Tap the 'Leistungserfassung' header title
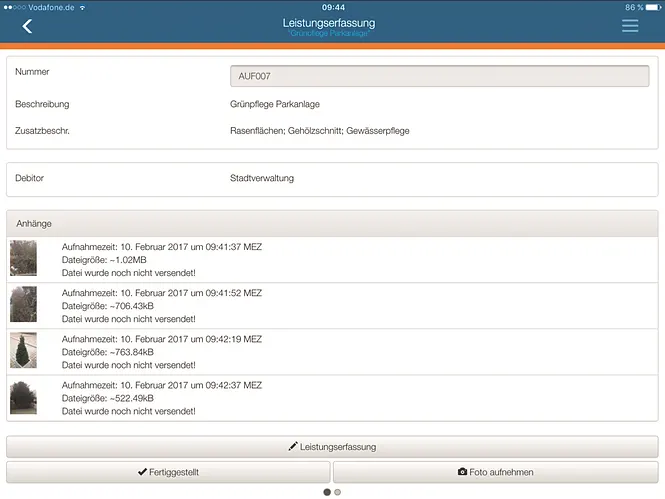Image resolution: width=665 pixels, height=499 pixels. 329,23
